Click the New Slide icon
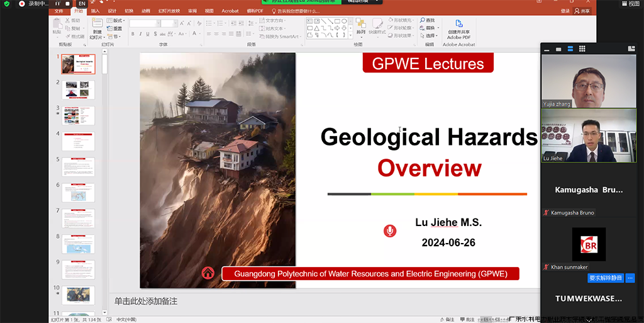644x323 pixels. (97, 25)
